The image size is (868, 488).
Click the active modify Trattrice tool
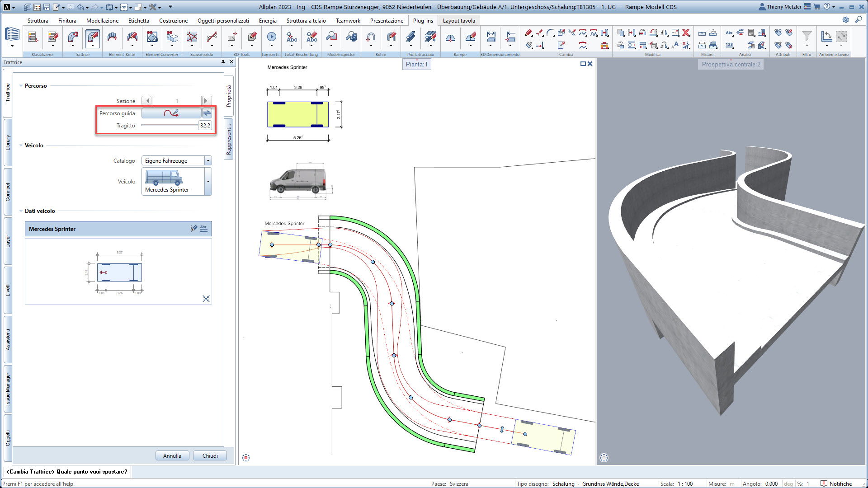pos(93,37)
